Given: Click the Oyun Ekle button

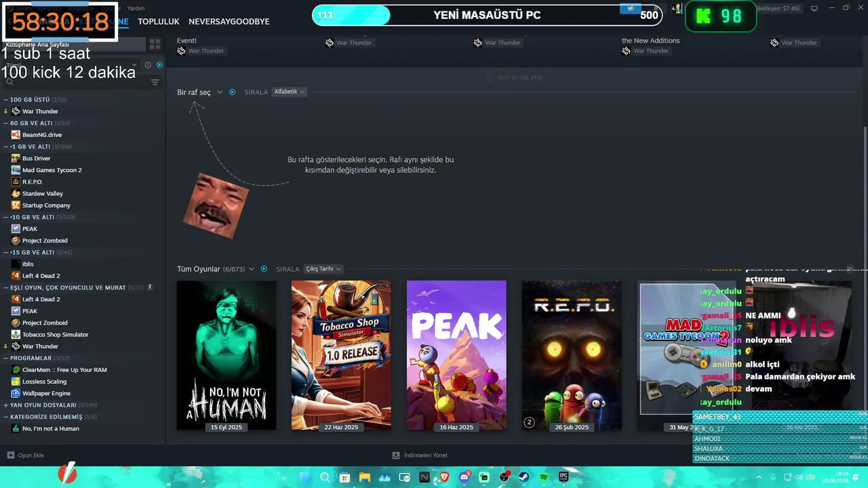Looking at the screenshot, I should (26, 455).
